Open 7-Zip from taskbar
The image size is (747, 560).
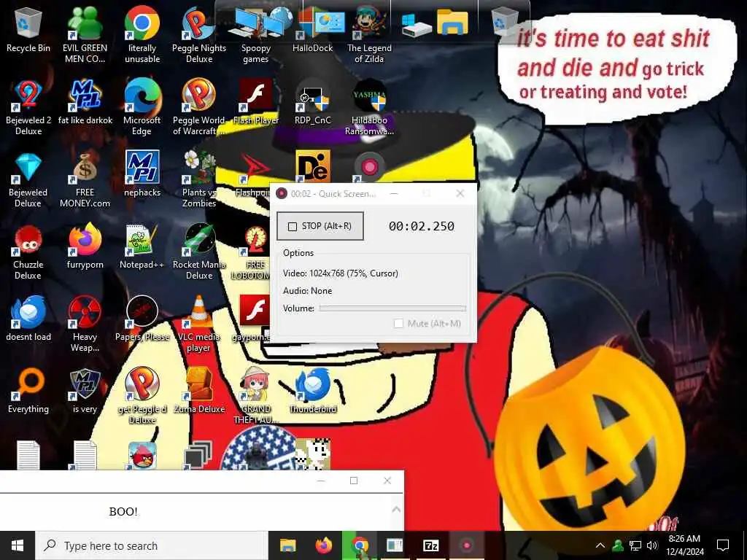tap(430, 545)
